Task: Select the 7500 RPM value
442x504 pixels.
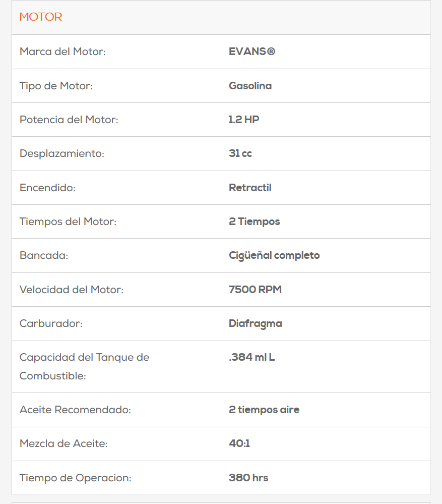Action: 255,290
